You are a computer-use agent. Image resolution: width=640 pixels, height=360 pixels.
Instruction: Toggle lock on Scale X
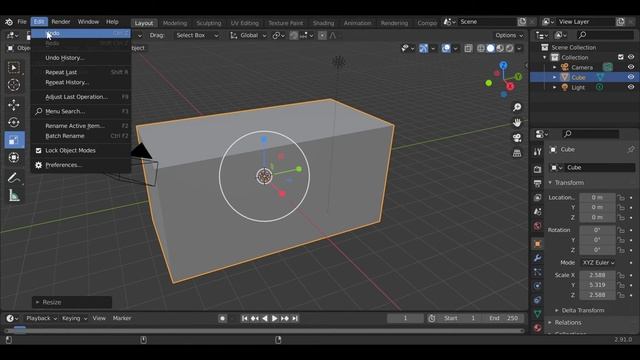pos(621,275)
